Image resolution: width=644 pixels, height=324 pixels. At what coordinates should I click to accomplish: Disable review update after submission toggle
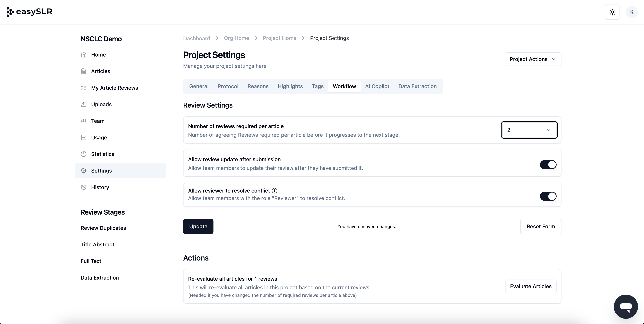pos(548,165)
